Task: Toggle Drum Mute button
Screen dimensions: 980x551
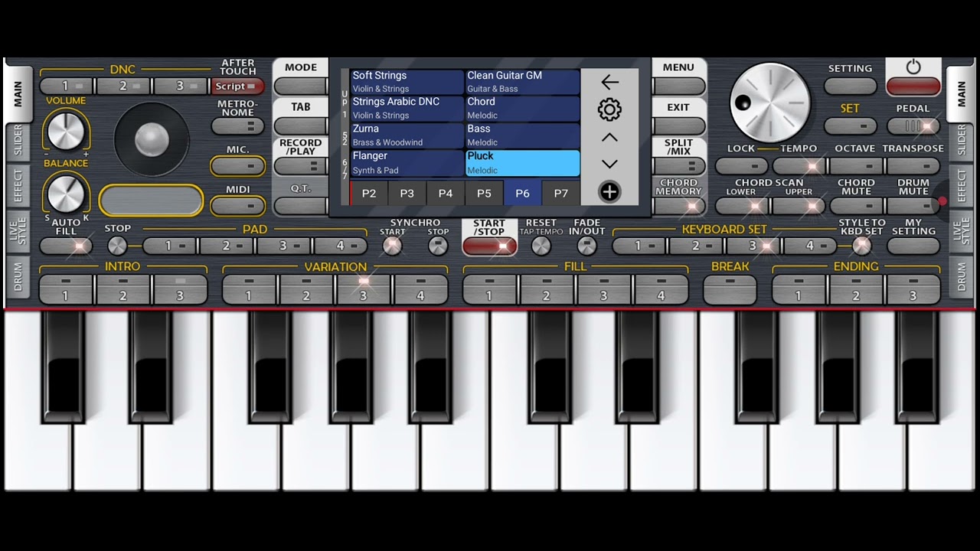Action: click(x=913, y=206)
